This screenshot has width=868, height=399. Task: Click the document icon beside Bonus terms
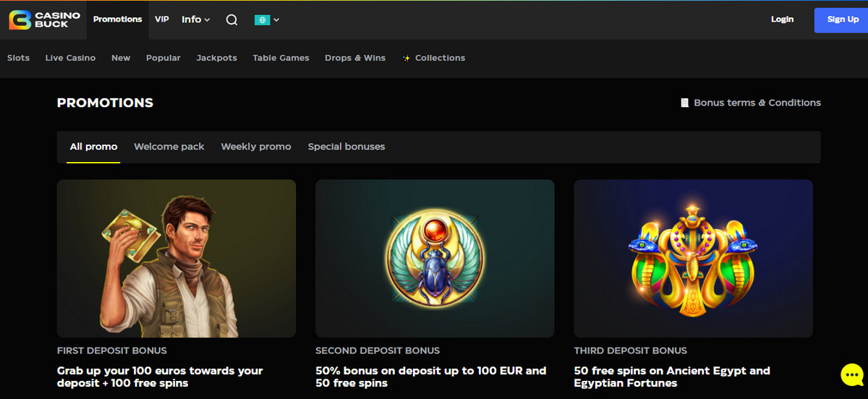[684, 103]
